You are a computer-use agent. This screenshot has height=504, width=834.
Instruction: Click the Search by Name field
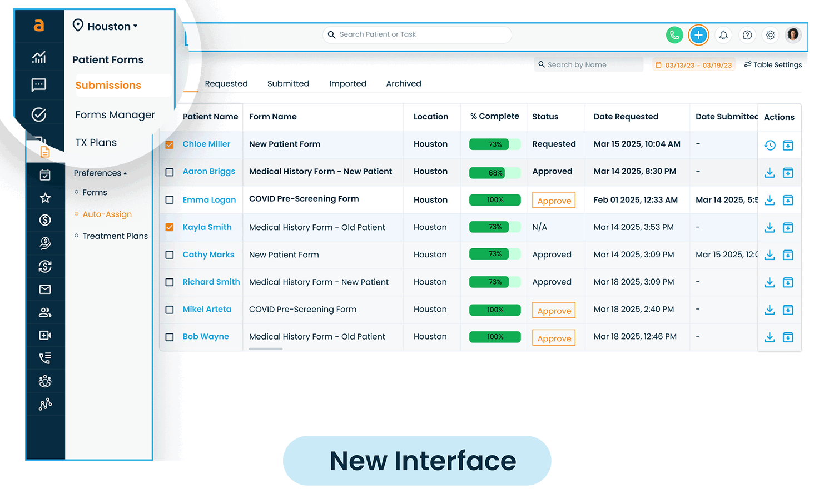click(x=589, y=65)
